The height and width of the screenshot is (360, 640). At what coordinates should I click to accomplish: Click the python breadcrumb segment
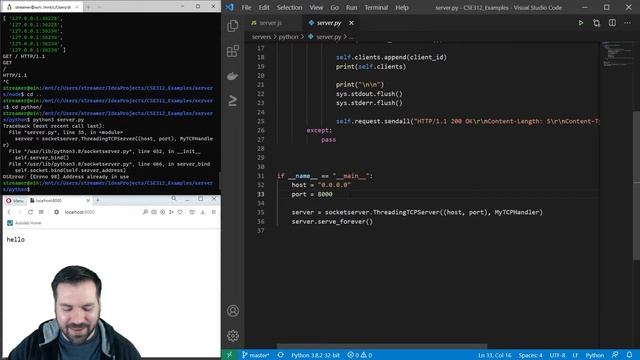coord(289,37)
